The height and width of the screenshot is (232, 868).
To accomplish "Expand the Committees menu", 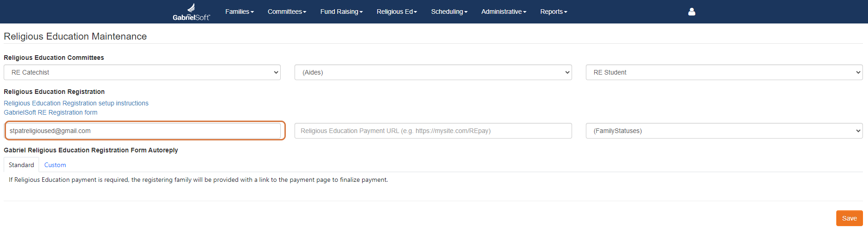I will (287, 12).
